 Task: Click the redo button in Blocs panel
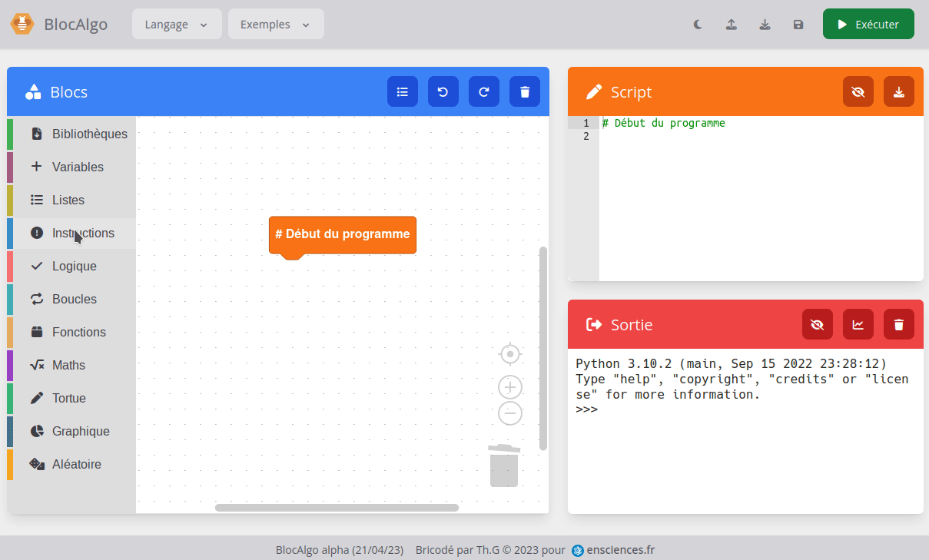tap(483, 92)
